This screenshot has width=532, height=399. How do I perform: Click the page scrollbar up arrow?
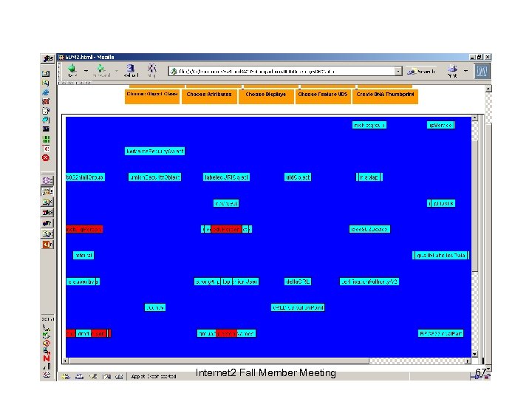[488, 89]
